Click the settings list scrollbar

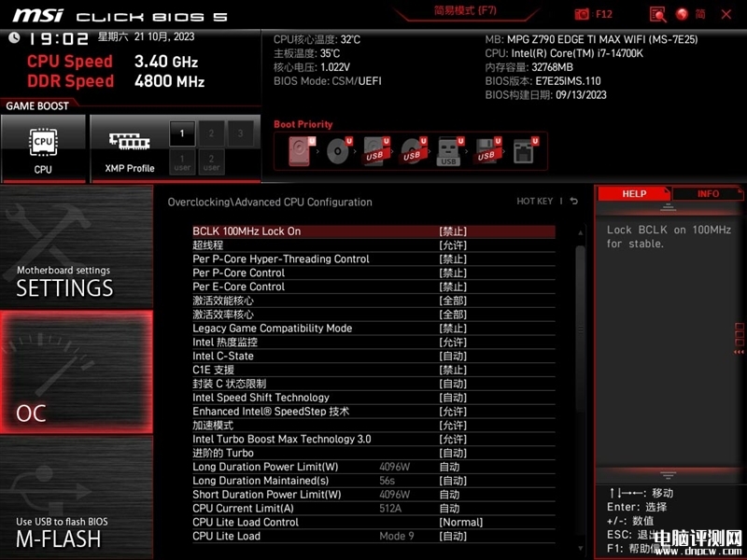(x=580, y=329)
